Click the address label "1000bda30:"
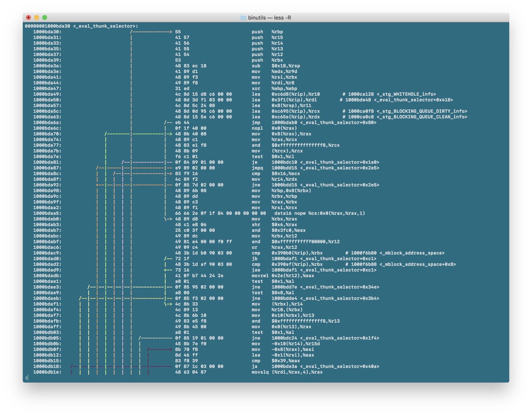Screen dimensions: 532x415 pos(47,32)
